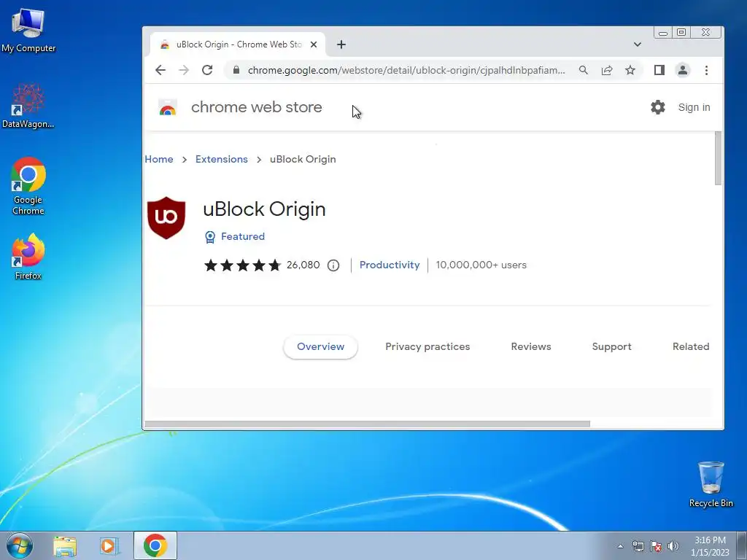Screen dimensions: 747x560
Task: Open a new tab with plus button
Action: pyautogui.click(x=341, y=44)
